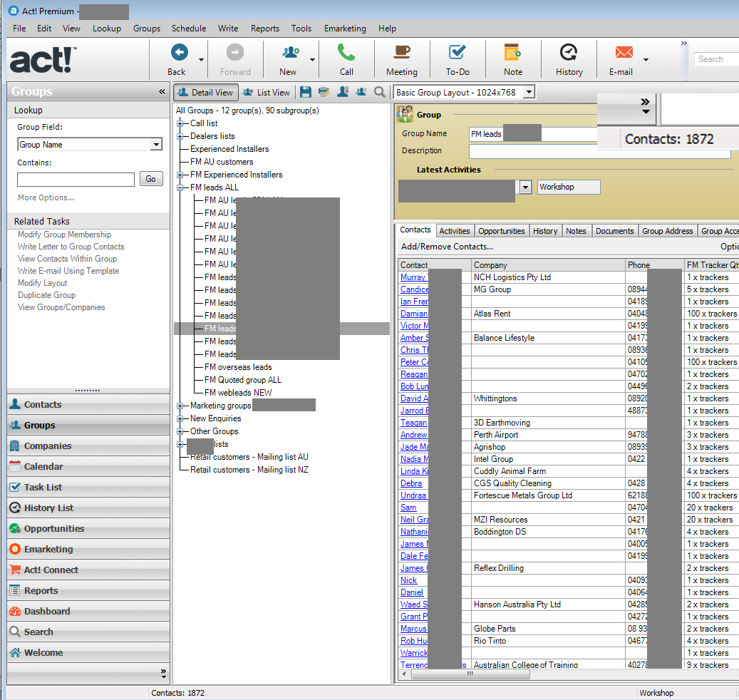Viewport: 739px width, 700px height.
Task: Click the Back navigation arrow icon
Action: pos(178,53)
